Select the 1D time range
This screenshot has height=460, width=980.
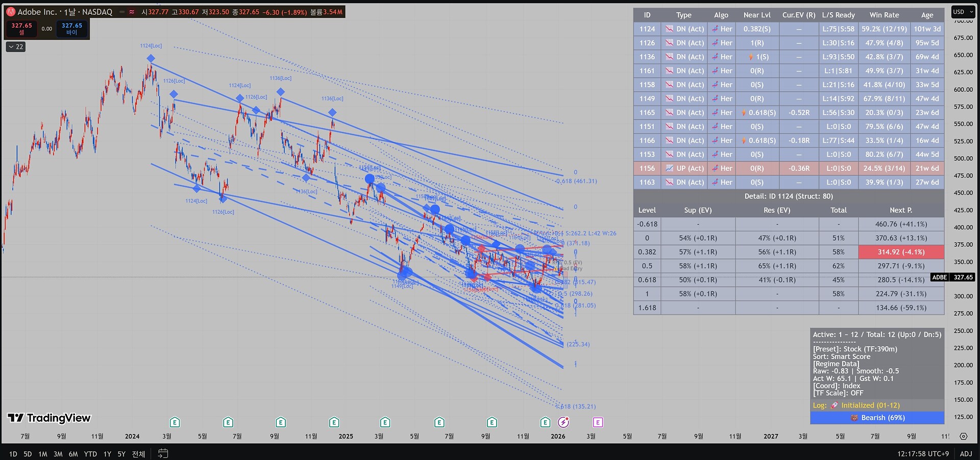tap(13, 454)
